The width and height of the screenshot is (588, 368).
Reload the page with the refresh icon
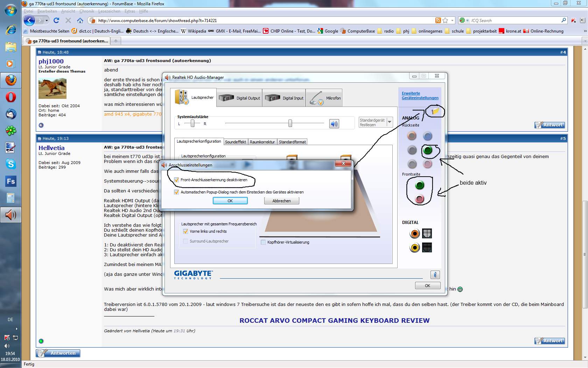(x=56, y=20)
